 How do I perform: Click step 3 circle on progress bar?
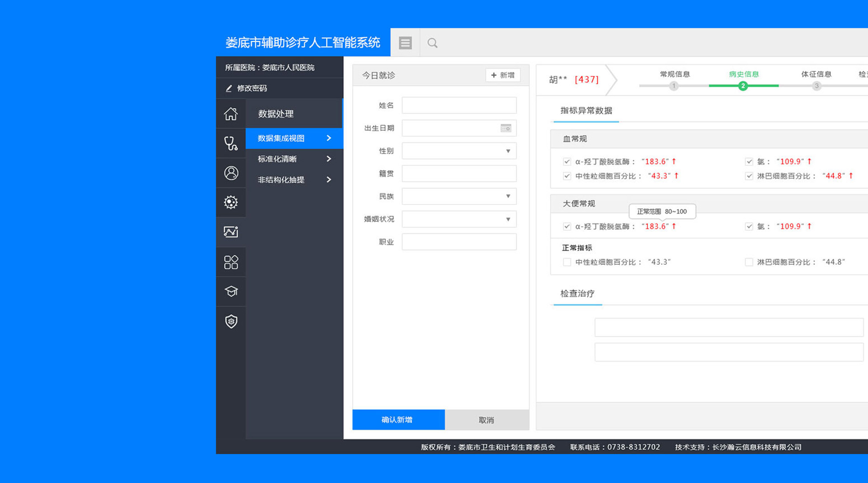pos(816,86)
